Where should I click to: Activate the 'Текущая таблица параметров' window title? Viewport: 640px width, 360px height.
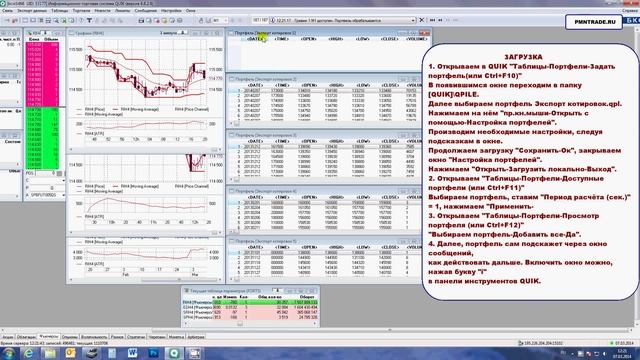pyautogui.click(x=225, y=291)
